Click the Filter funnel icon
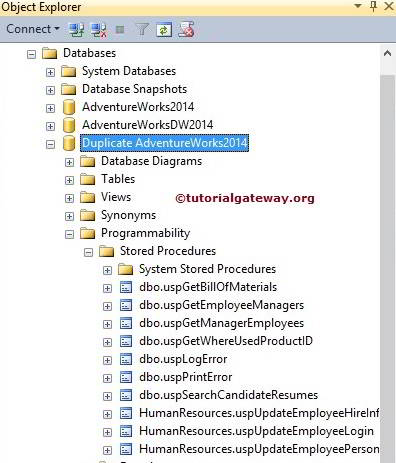 [x=142, y=30]
